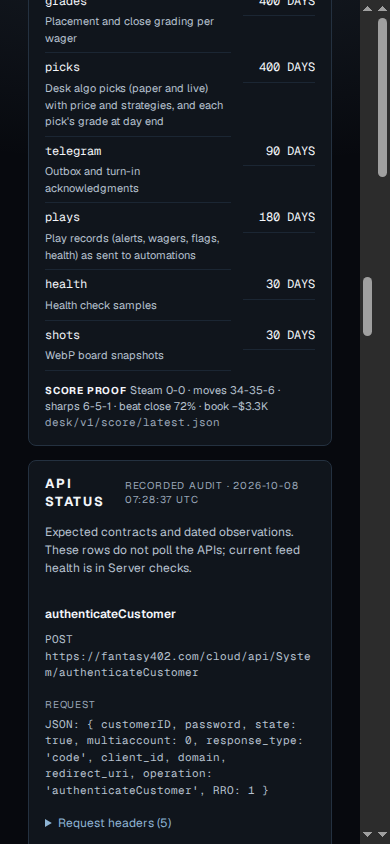Click the recorded audit timestamp
Screen dimensions: 390x844
coord(212,493)
